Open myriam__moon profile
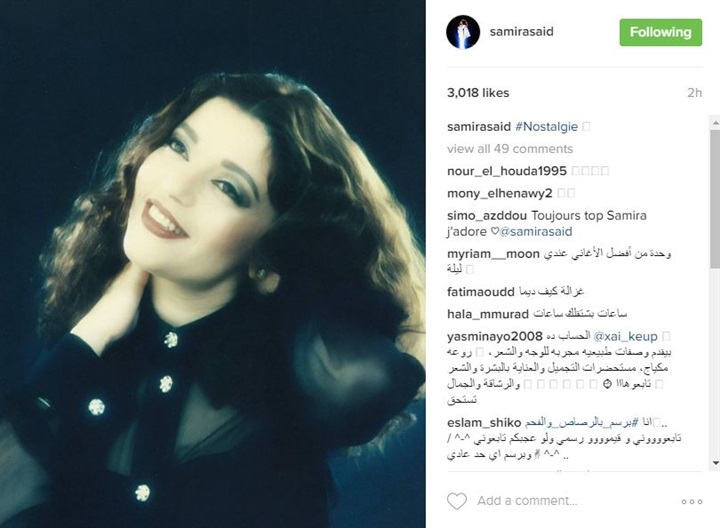The width and height of the screenshot is (720, 528). 493,254
